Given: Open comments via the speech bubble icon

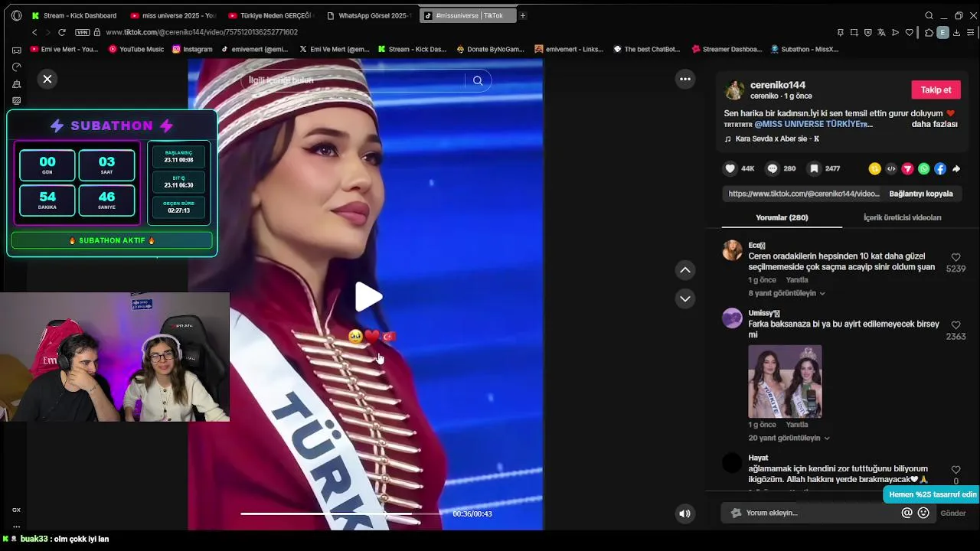Looking at the screenshot, I should pyautogui.click(x=773, y=168).
